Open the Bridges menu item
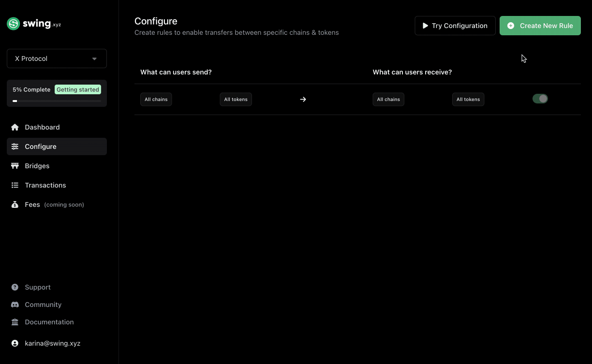Screen dimensions: 592x364 37,166
